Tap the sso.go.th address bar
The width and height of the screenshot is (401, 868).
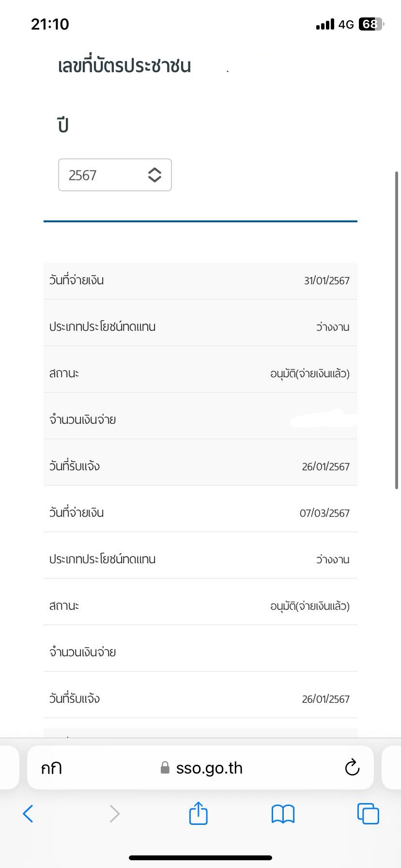pyautogui.click(x=200, y=768)
